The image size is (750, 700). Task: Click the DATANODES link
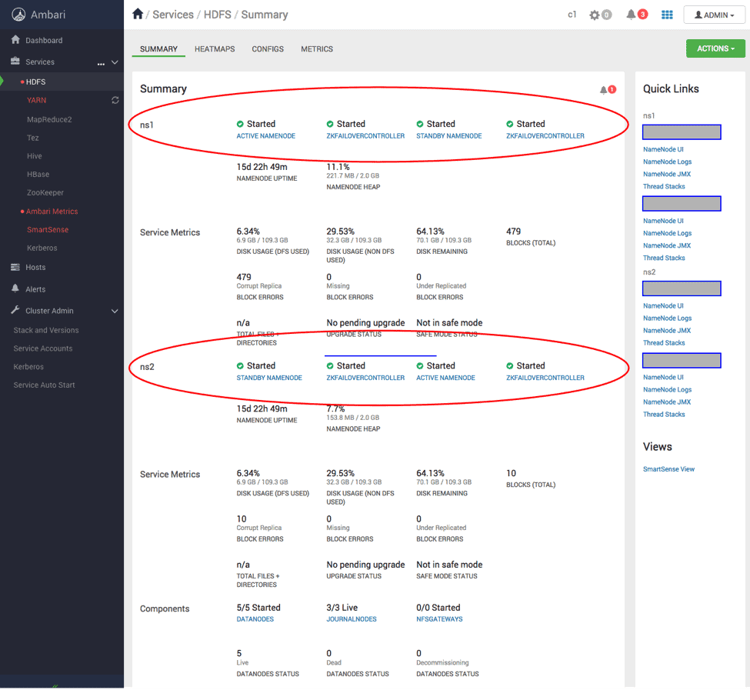(255, 619)
